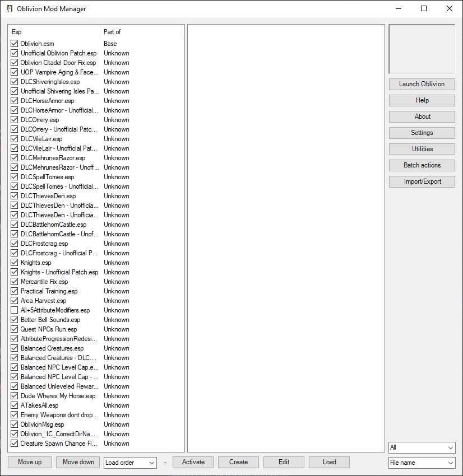Uncheck UOP Vampire Aging & Face checkbox
This screenshot has width=463, height=476.
pyautogui.click(x=14, y=72)
